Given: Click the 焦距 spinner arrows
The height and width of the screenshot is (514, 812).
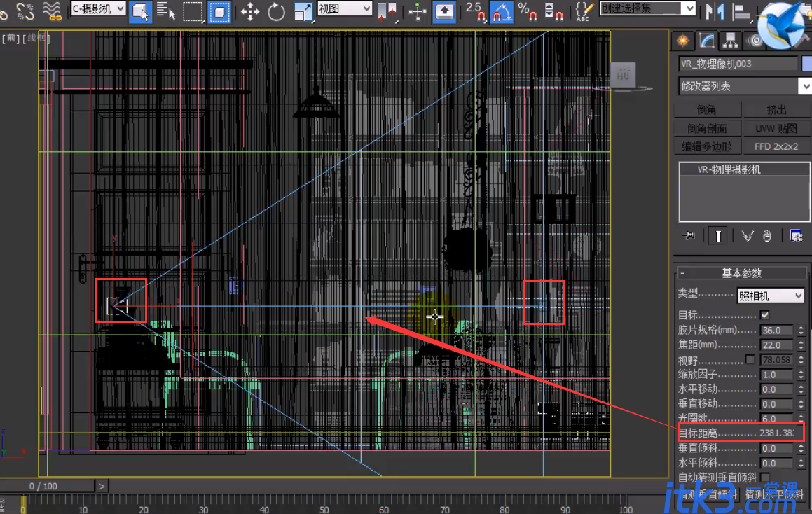Looking at the screenshot, I should coord(801,345).
